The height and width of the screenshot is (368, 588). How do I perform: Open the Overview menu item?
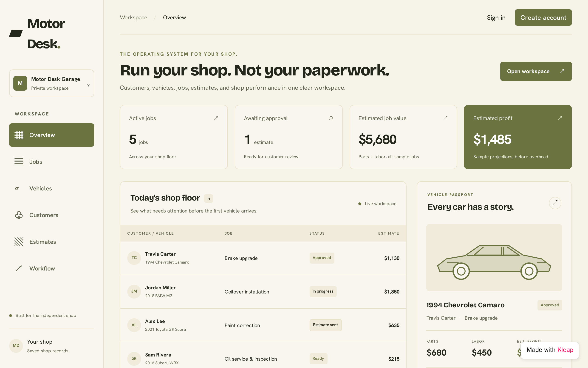pyautogui.click(x=51, y=135)
